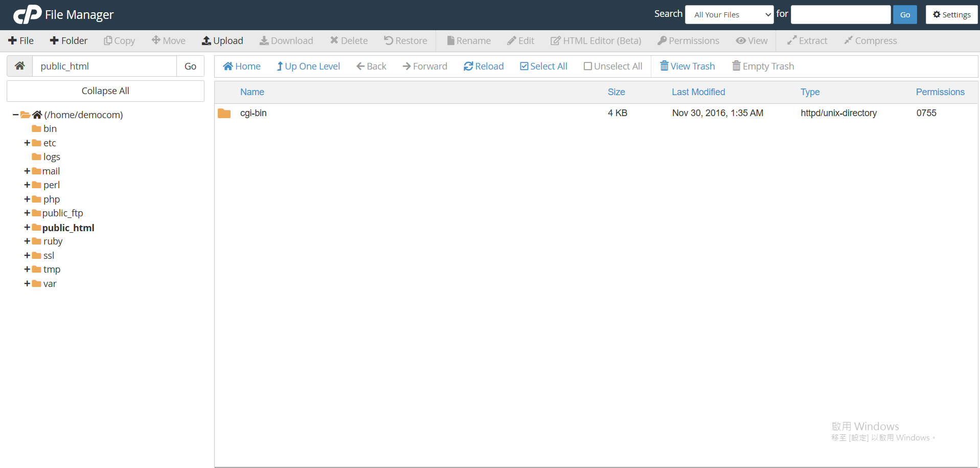980x468 pixels.
Task: Check Select All files
Action: click(x=543, y=66)
